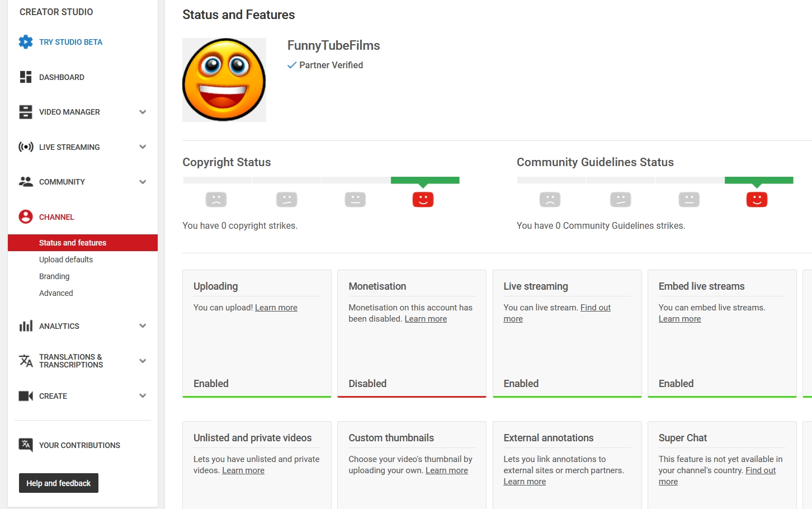Click '0 Community Guidelines strikes' text
This screenshot has height=509, width=812.
click(x=620, y=226)
